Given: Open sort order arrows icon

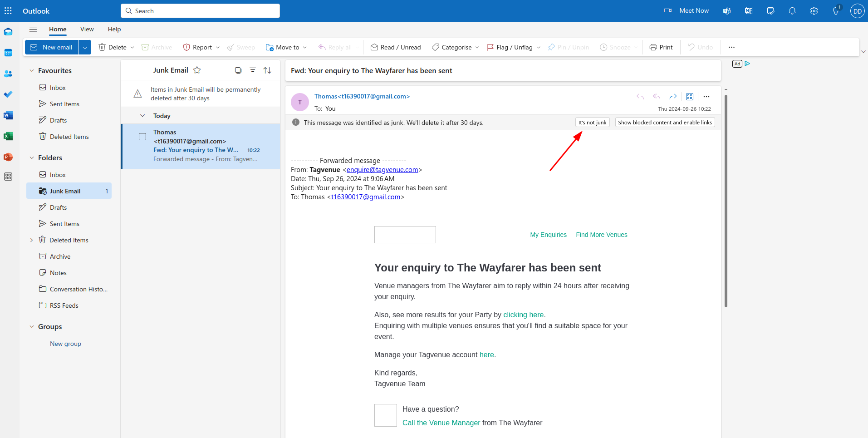Looking at the screenshot, I should (267, 70).
